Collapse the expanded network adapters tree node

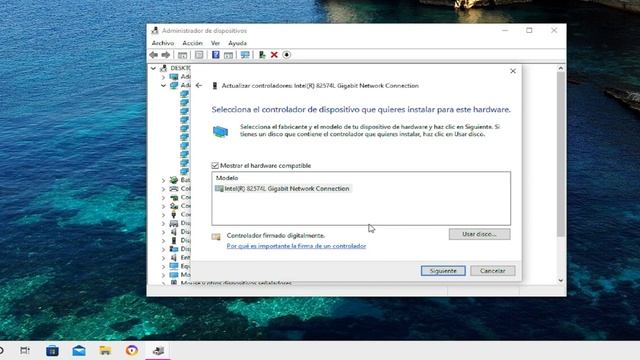163,85
